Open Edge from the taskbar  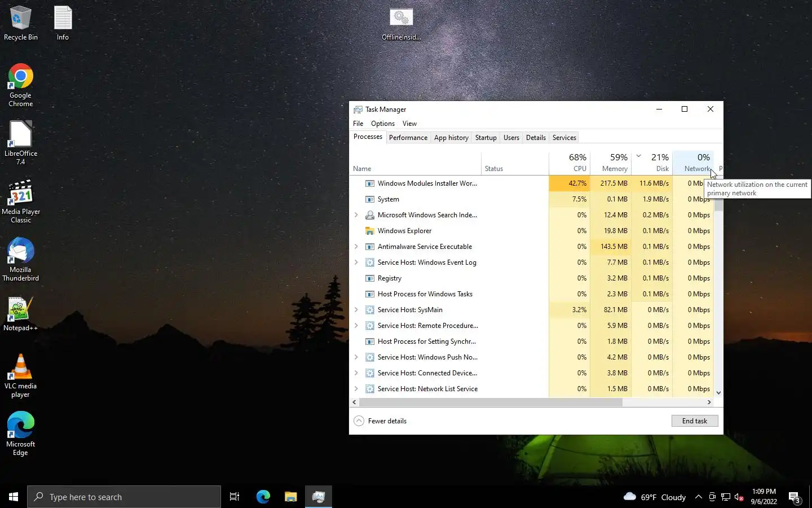coord(263,497)
